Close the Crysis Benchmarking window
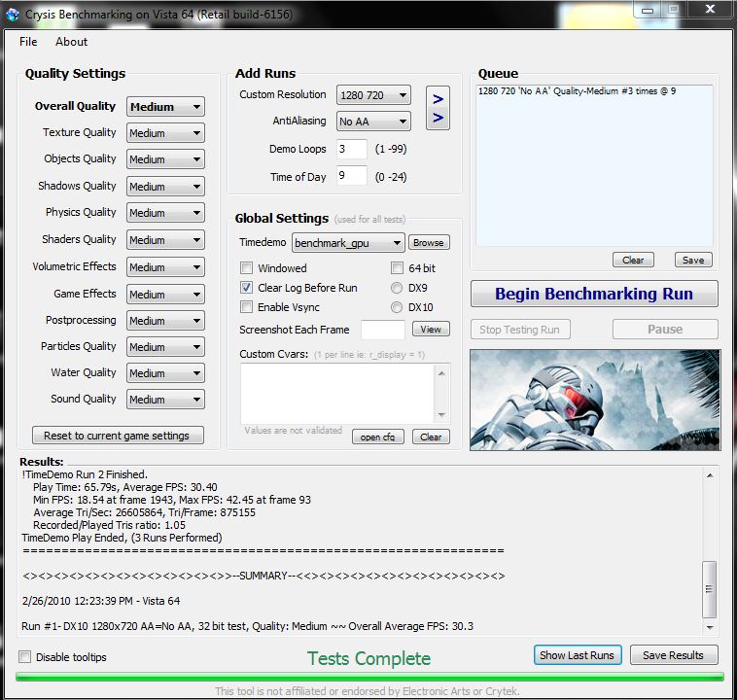 710,9
